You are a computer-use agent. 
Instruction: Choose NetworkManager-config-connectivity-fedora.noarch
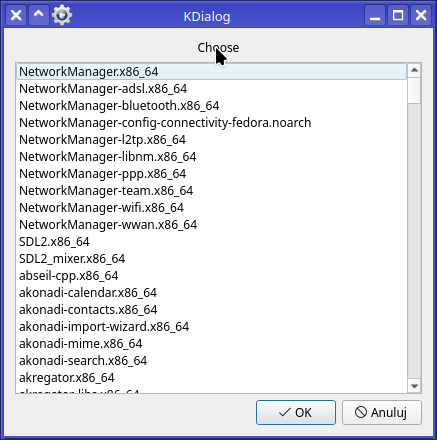(x=211, y=123)
